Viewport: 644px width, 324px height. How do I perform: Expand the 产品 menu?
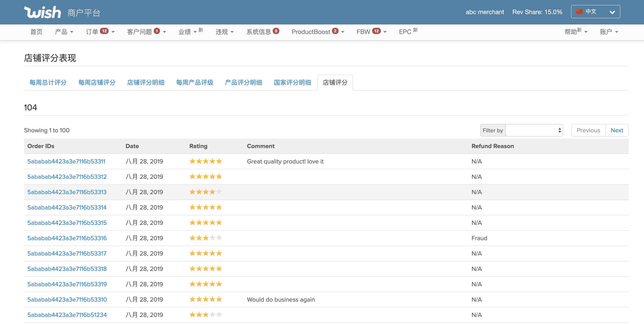[64, 32]
